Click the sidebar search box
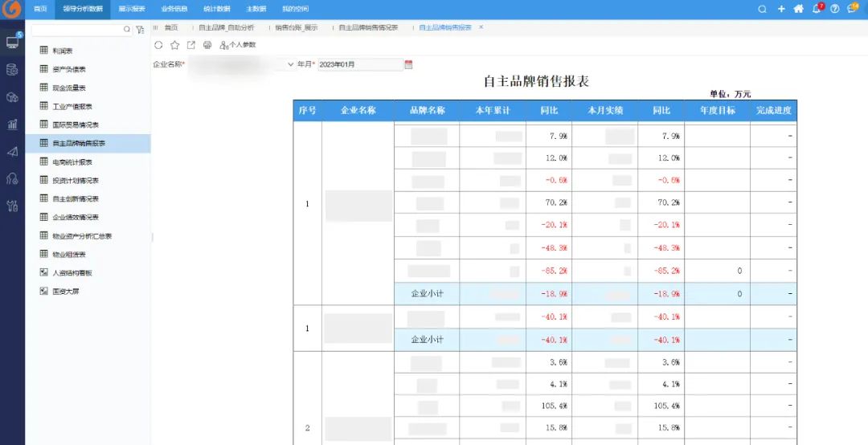The width and height of the screenshot is (868, 445). 77,29
